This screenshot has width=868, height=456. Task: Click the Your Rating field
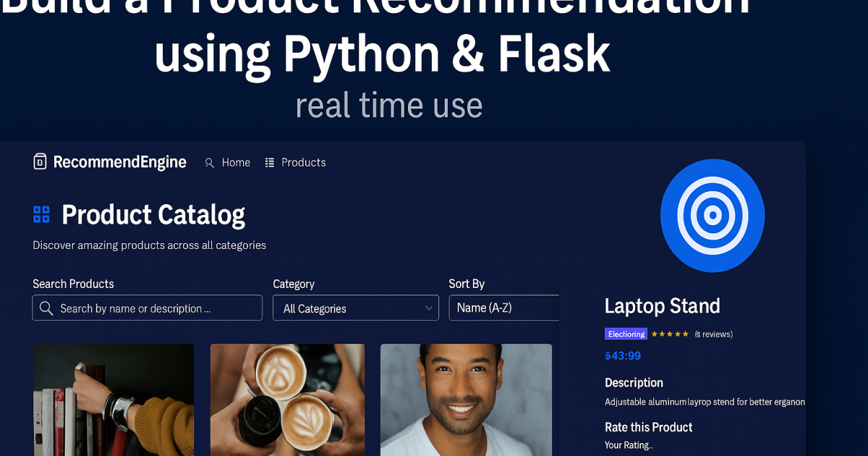click(629, 445)
